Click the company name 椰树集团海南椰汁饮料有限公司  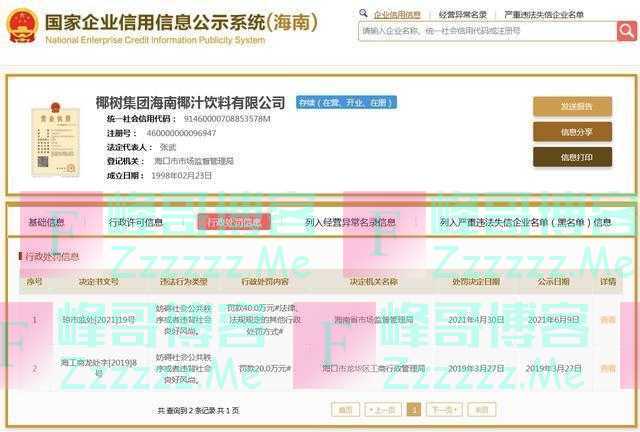[190, 102]
